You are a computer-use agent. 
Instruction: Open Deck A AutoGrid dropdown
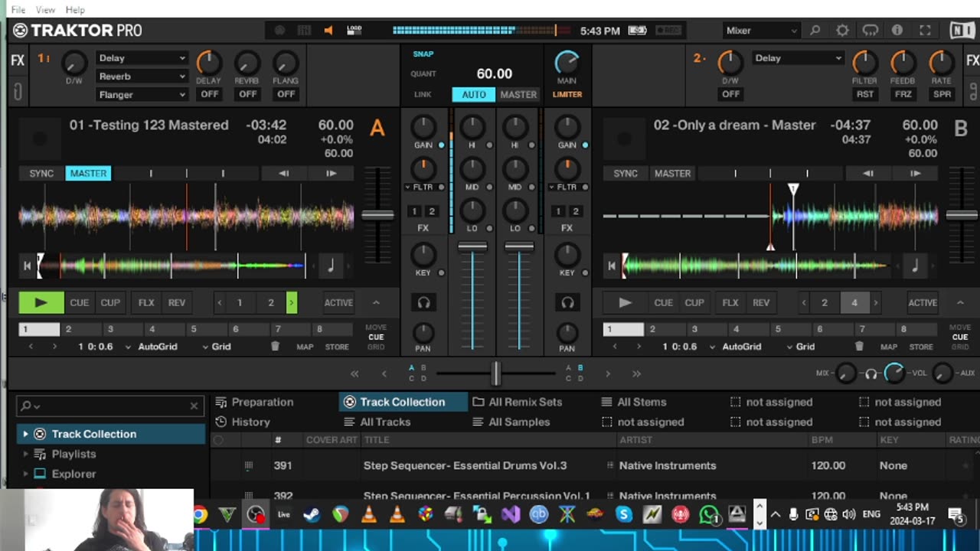tap(152, 347)
